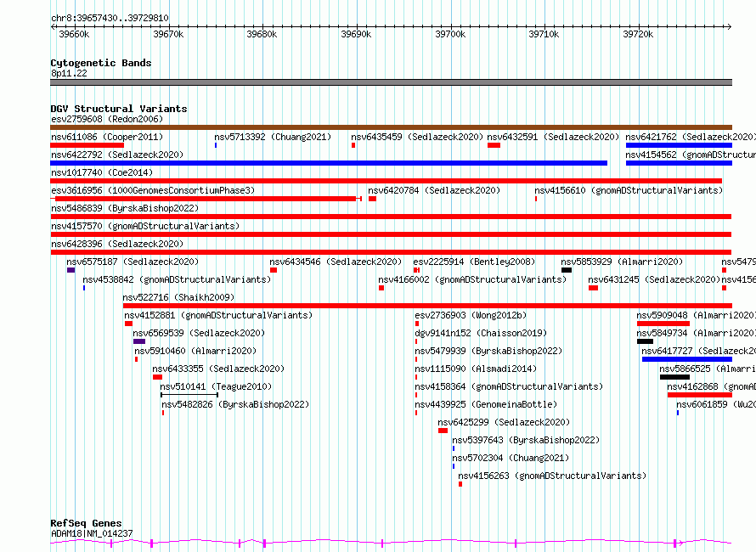Screen dimensions: 756x552
Task: Click nsv5702304 (Chuang2021) label
Action: (x=511, y=458)
